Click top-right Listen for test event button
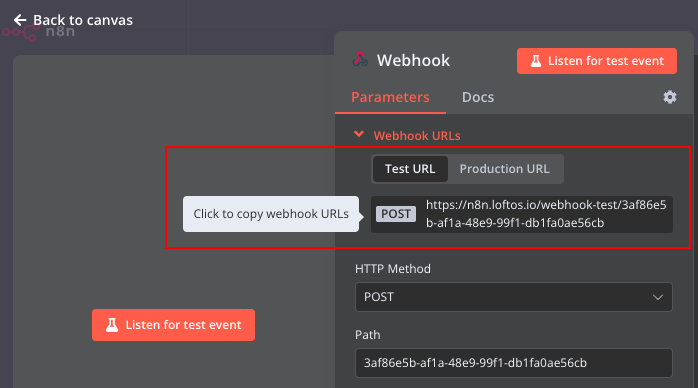Image resolution: width=698 pixels, height=388 pixels. pyautogui.click(x=597, y=61)
